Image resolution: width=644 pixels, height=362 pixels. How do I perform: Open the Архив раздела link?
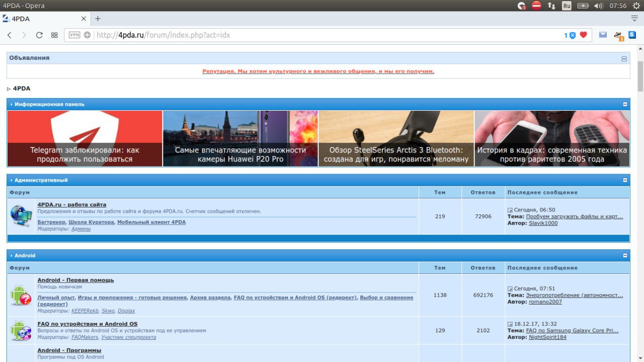[x=210, y=298]
